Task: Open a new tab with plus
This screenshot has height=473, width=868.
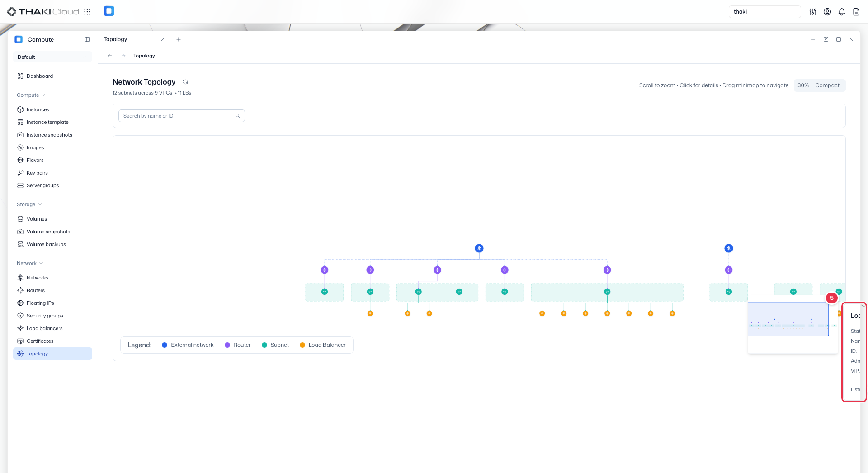Action: coord(179,39)
